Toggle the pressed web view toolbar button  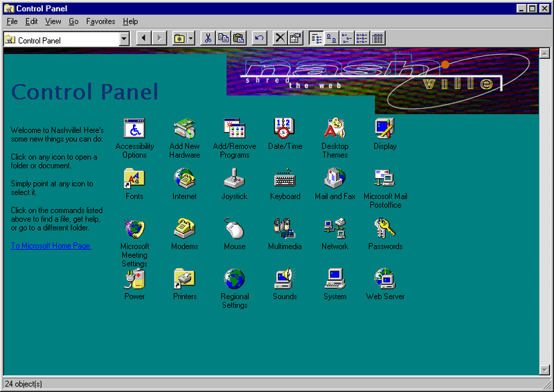pos(316,38)
